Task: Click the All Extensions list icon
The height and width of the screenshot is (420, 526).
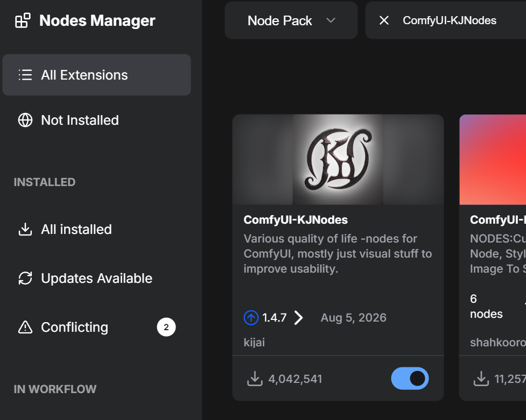Action: pyautogui.click(x=25, y=75)
